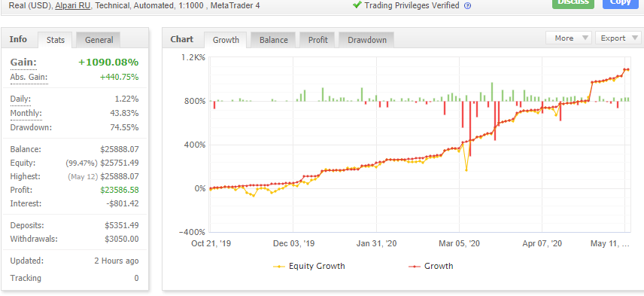Viewport: 644px width, 296px height.
Task: Click the Tracking count value 0
Action: pos(136,278)
